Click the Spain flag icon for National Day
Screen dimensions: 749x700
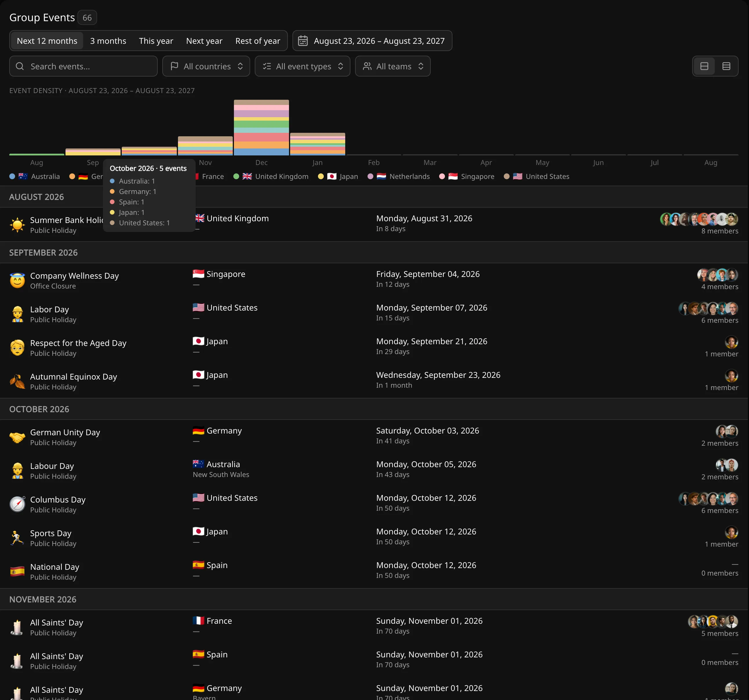(x=17, y=572)
